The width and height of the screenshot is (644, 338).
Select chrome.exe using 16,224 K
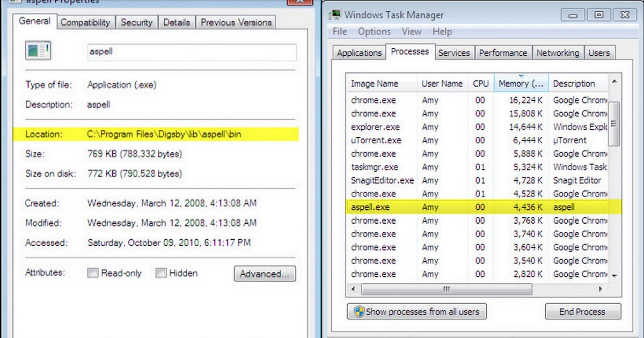pyautogui.click(x=478, y=100)
